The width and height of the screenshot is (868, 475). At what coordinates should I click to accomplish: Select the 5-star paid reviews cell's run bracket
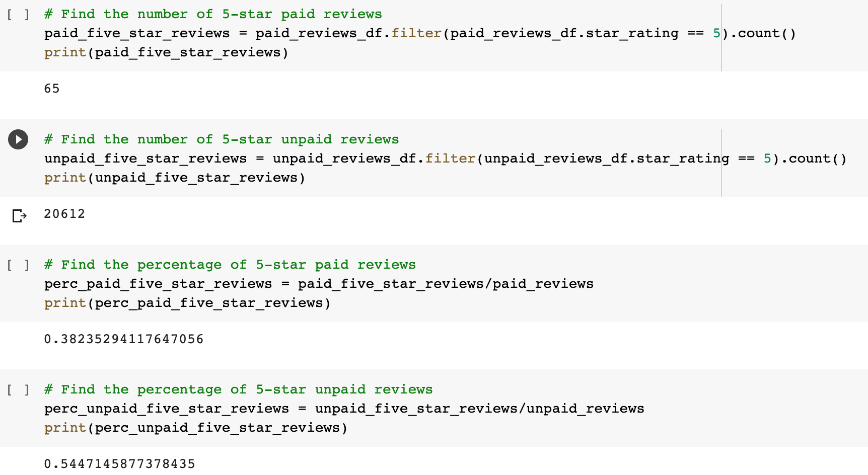(18, 14)
